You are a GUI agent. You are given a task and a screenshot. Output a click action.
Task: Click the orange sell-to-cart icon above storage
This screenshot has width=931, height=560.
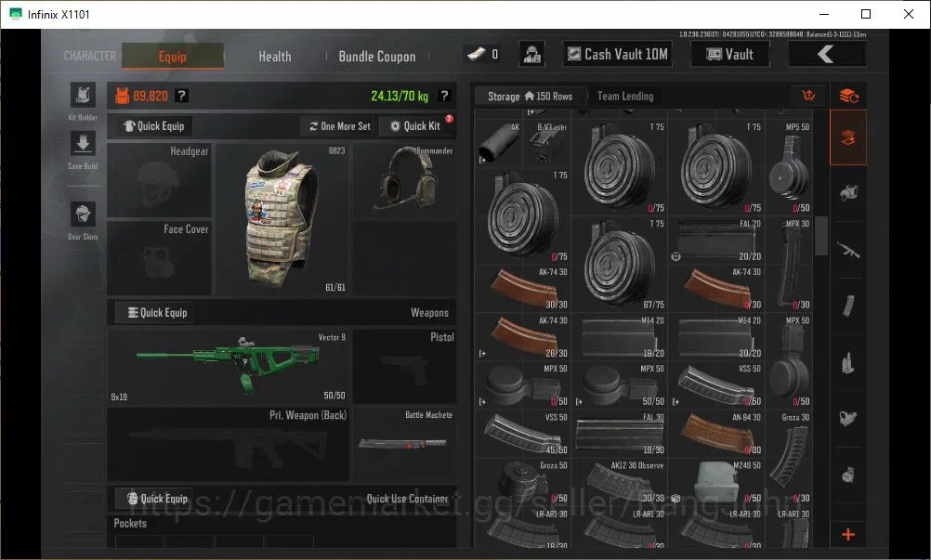tap(808, 96)
